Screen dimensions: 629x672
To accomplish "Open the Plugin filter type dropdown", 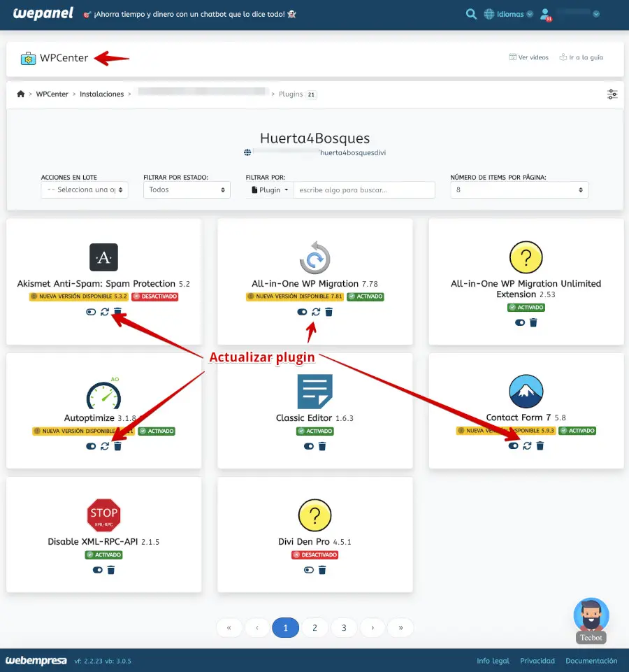I will point(270,190).
